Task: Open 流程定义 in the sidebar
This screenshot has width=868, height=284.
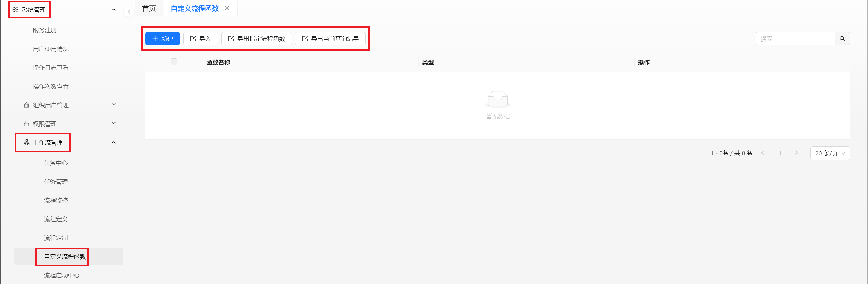Action: click(x=56, y=219)
